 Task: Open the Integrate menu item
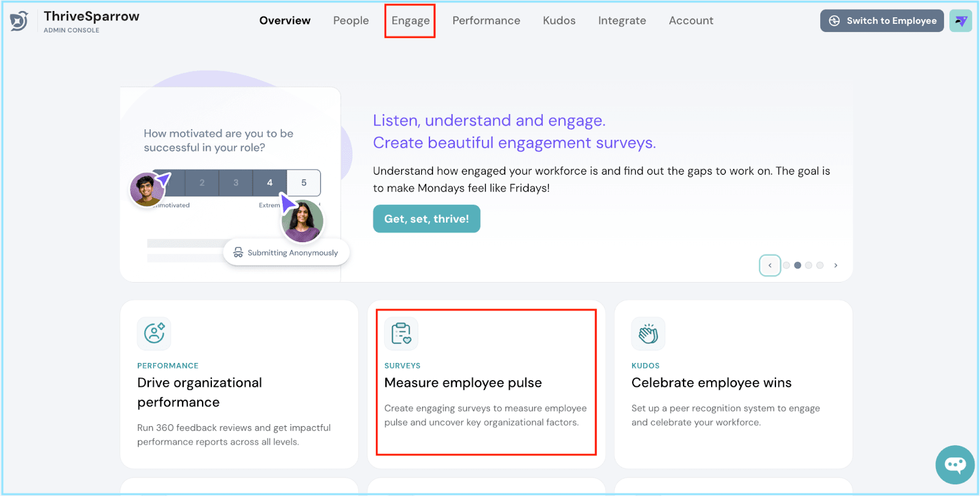pyautogui.click(x=622, y=21)
